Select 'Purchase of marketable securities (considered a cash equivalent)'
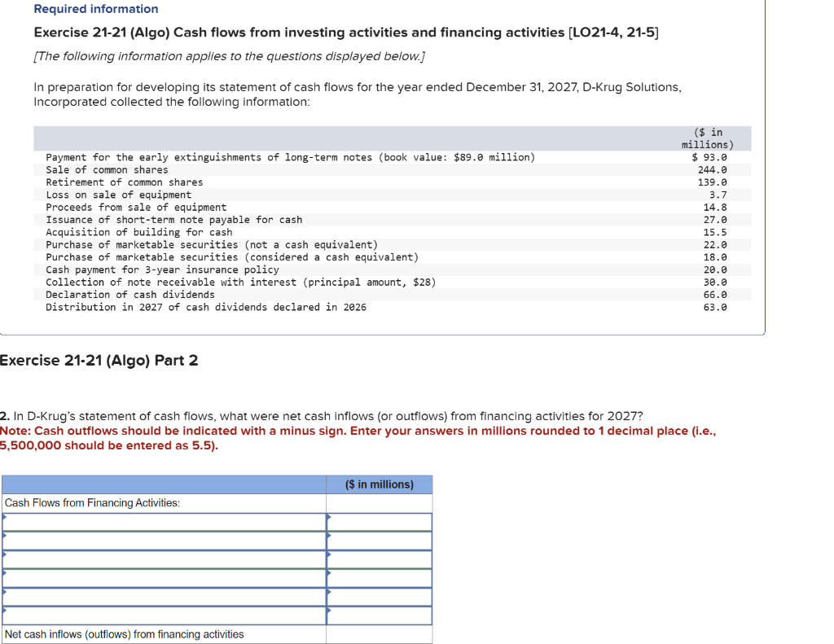The image size is (834, 644). (x=232, y=257)
